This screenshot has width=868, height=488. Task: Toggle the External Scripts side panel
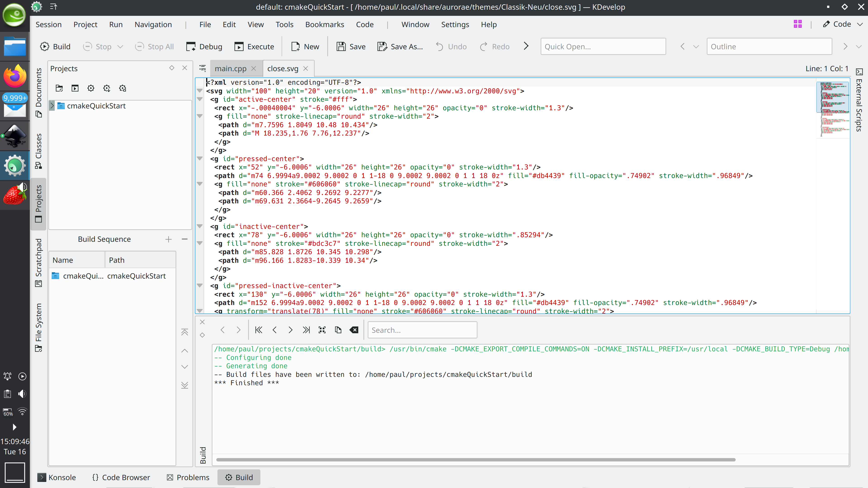[x=859, y=100]
